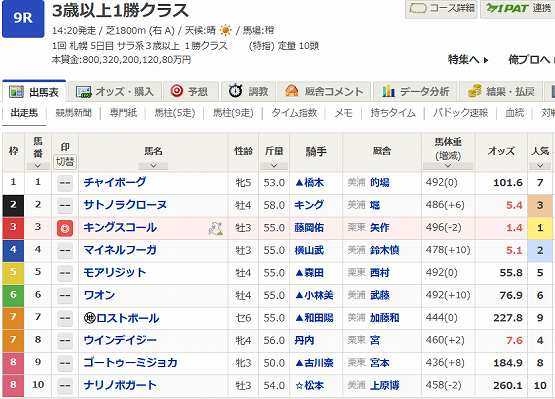Click the IPAT 連携 button
Image resolution: width=555 pixels, height=399 pixels.
518,8
